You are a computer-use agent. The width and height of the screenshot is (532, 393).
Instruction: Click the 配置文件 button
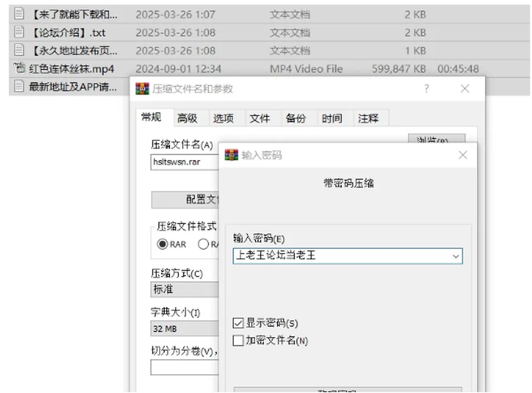(x=185, y=200)
